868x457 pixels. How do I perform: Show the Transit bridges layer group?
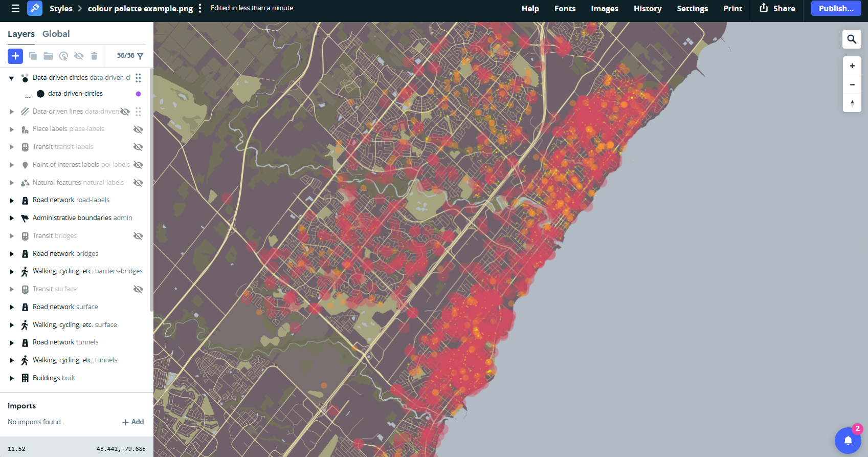pyautogui.click(x=138, y=236)
